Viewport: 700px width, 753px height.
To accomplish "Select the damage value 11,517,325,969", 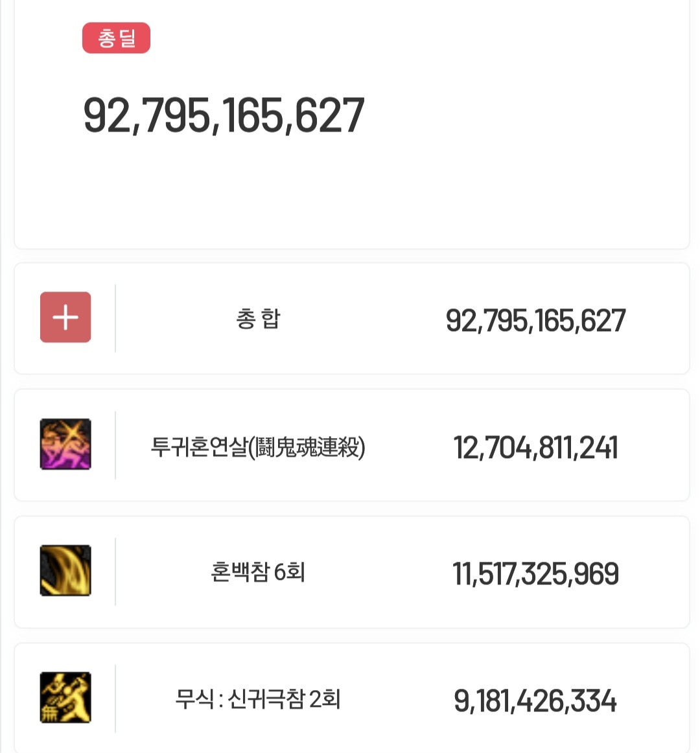I will 535,574.
